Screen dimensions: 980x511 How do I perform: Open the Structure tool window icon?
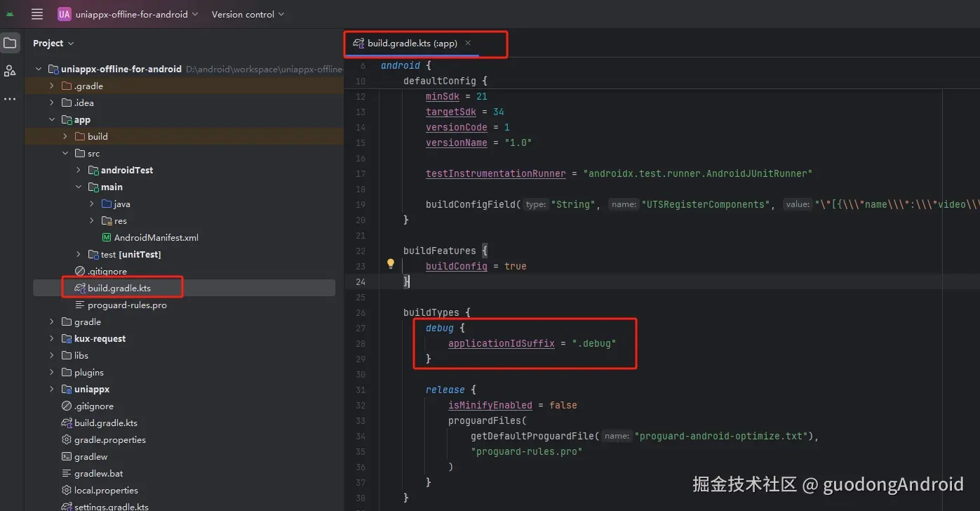coord(10,70)
